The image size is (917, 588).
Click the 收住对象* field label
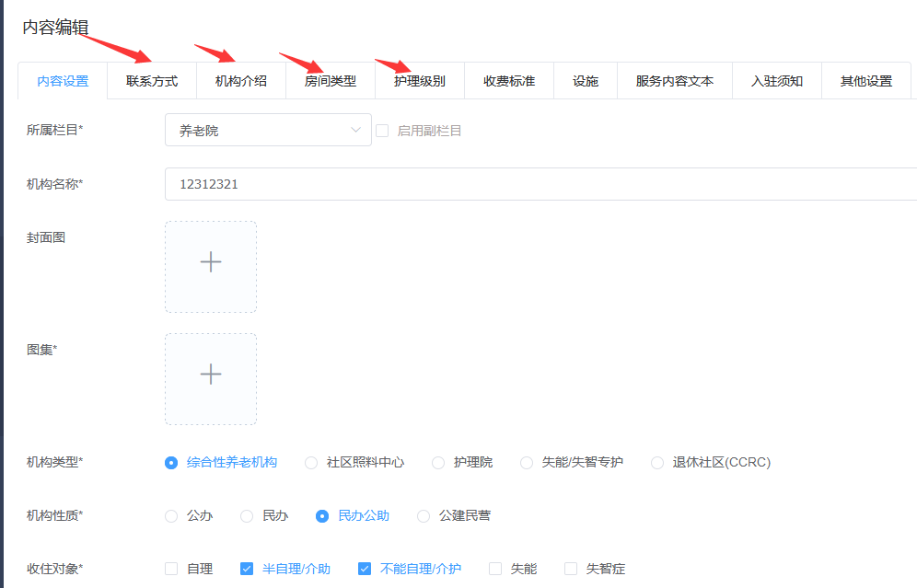click(55, 569)
